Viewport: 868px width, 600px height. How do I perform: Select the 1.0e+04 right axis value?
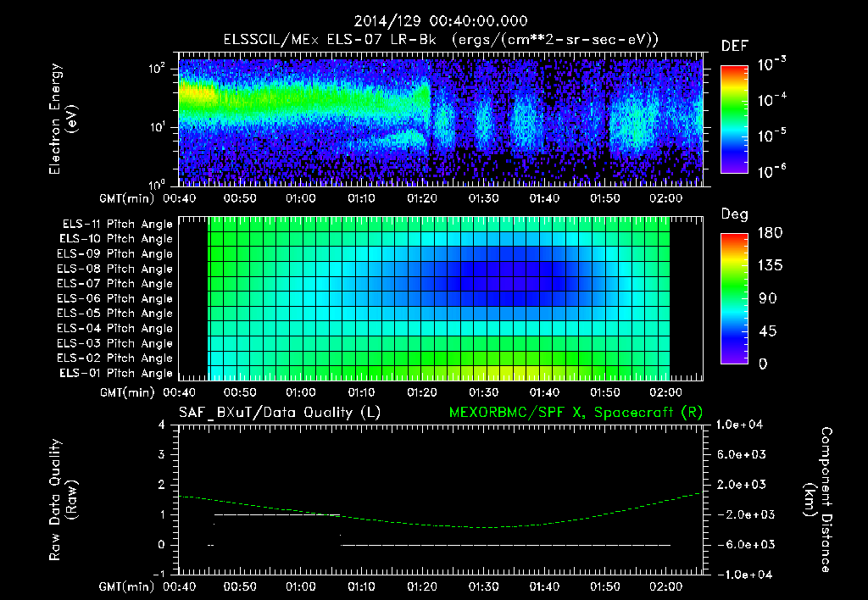tap(741, 425)
